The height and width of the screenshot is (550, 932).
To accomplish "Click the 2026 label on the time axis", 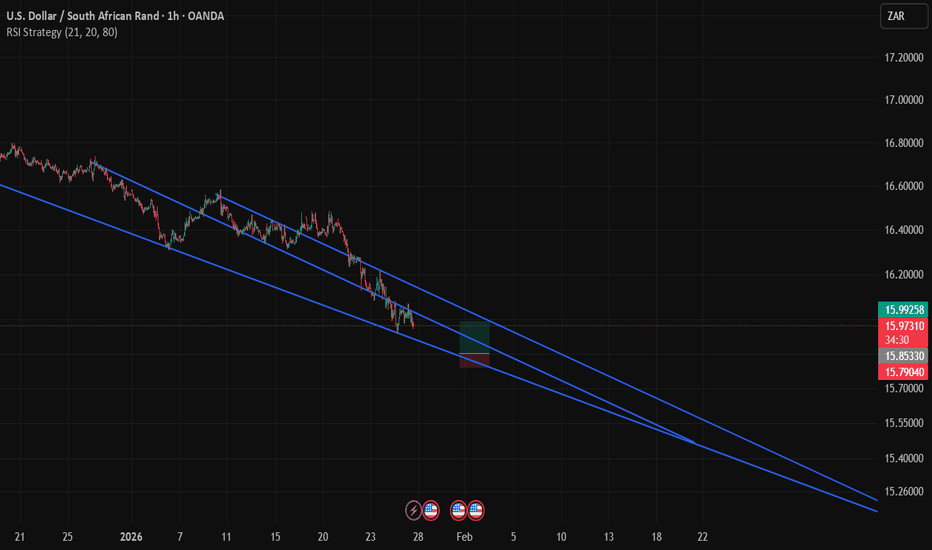I will [132, 536].
